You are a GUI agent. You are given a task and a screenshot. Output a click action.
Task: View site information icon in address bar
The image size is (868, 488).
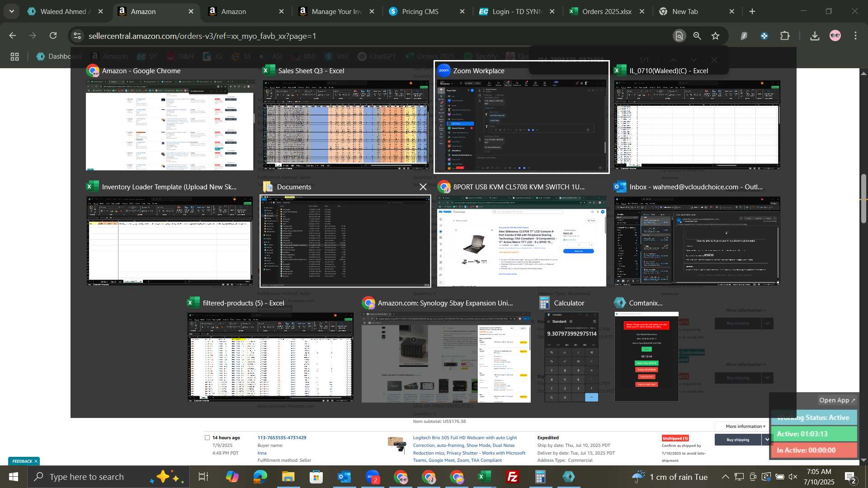tap(78, 36)
